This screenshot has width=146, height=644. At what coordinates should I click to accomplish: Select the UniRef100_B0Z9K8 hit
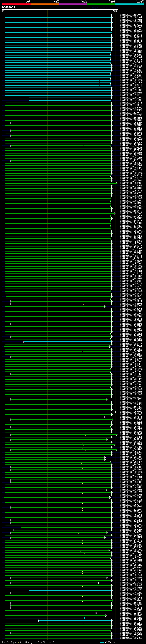coord(131,352)
